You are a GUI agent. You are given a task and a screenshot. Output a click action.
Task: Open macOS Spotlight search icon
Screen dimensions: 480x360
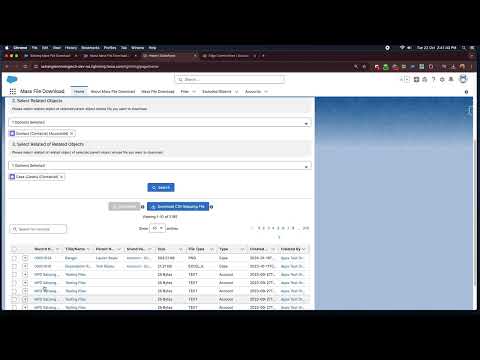click(464, 48)
